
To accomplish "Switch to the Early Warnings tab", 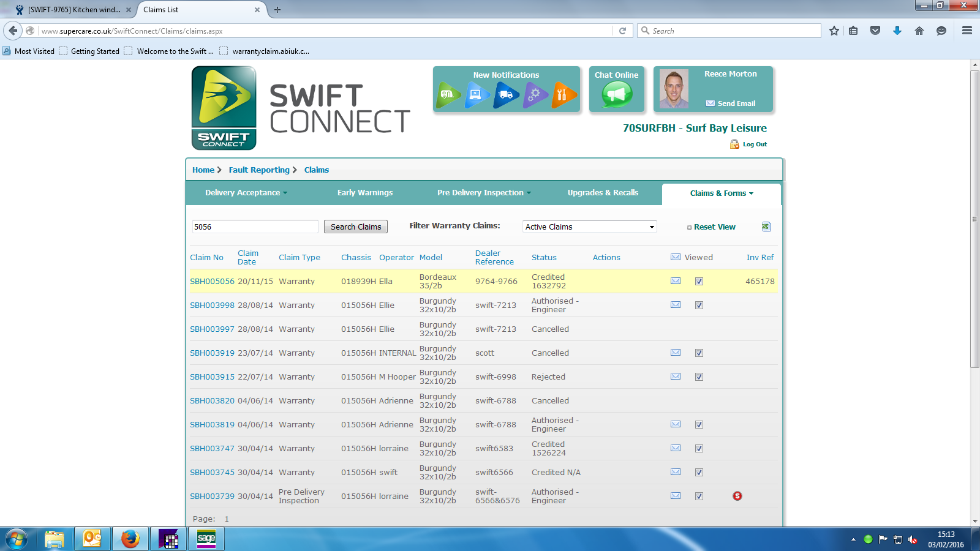I will (x=365, y=193).
